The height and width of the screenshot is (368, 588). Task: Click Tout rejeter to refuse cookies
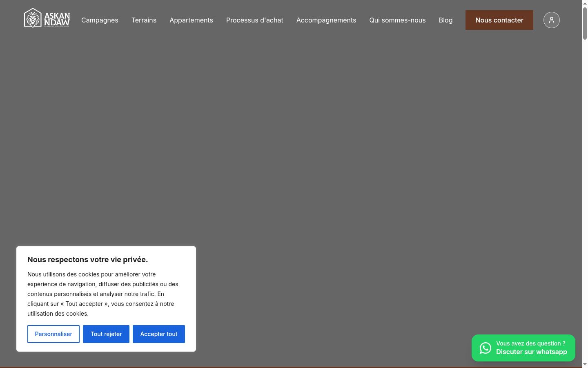point(106,334)
